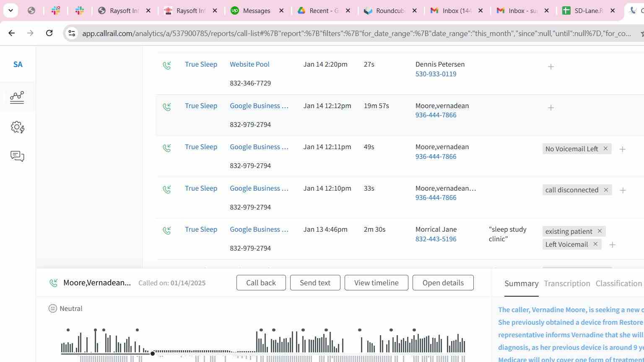Open the first pinned Slack tab

point(56,10)
